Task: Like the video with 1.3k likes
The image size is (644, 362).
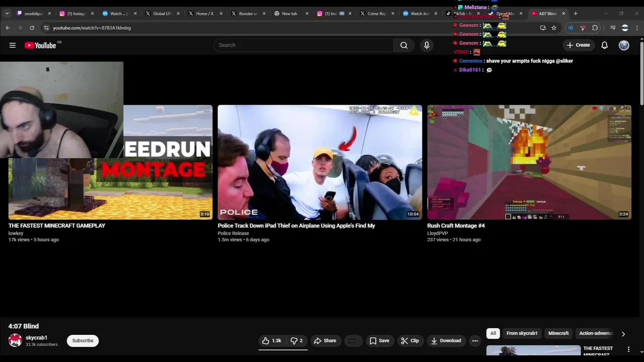Action: (271, 341)
